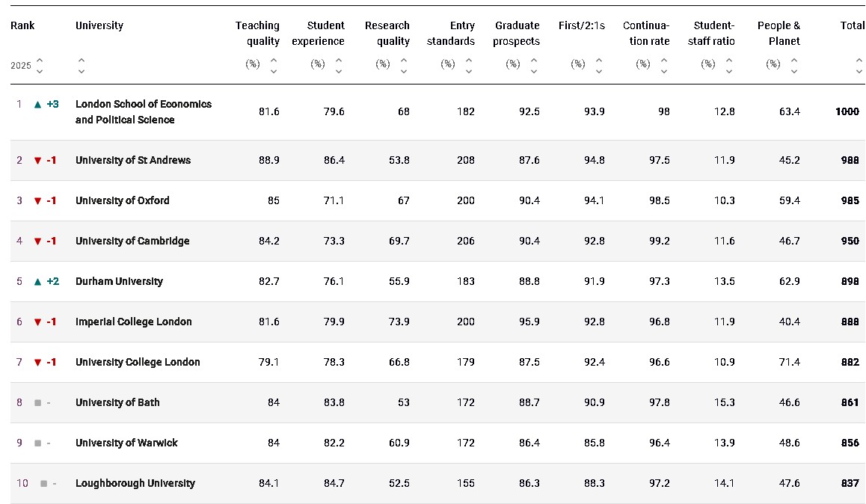Screen dimensions: 866x504
Task: Open University of St Andrews link
Action: click(x=133, y=160)
